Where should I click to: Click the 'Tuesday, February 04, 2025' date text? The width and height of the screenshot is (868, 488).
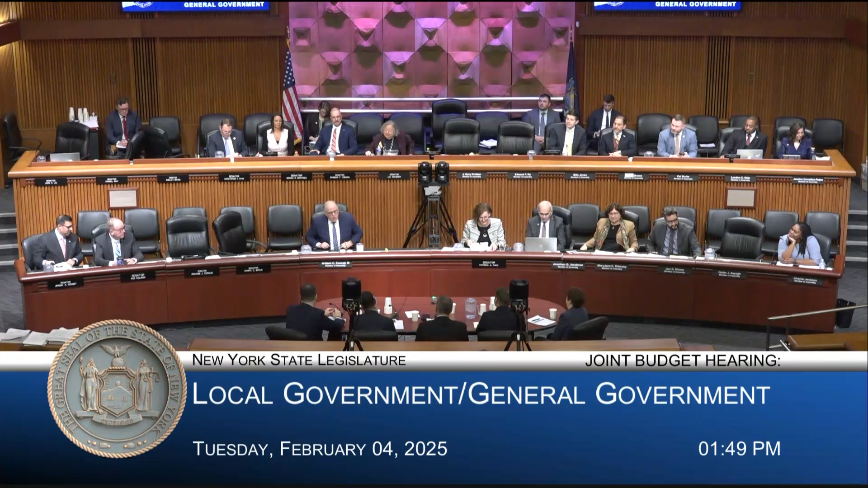[x=320, y=449]
